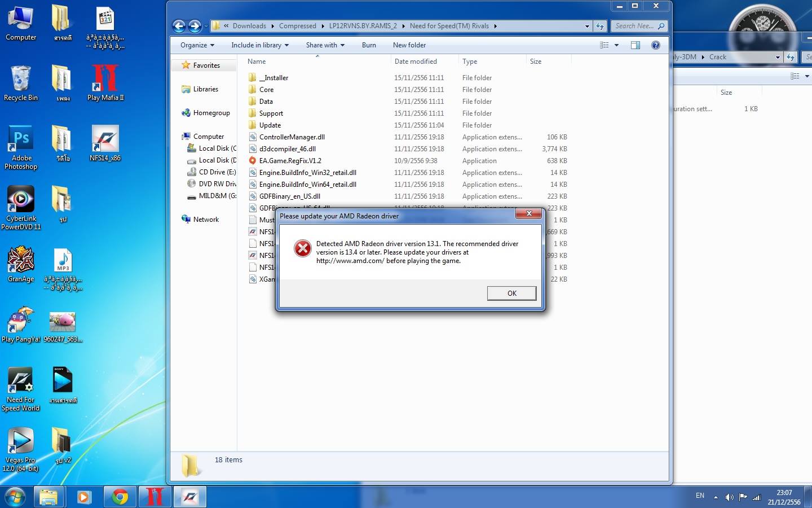Screen dimensions: 812x508
Task: Select the Core folder
Action: pyautogui.click(x=266, y=90)
